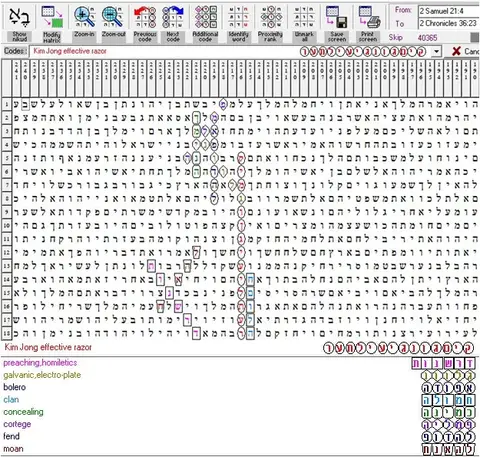
Task: Click the Hebrew letters beside preaching,homiletics
Action: click(444, 363)
